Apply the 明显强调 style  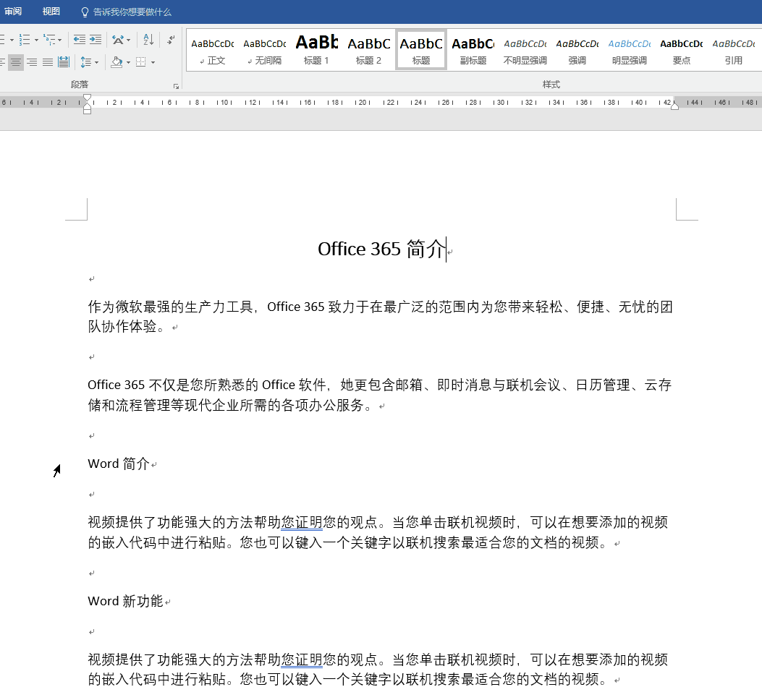tap(630, 50)
